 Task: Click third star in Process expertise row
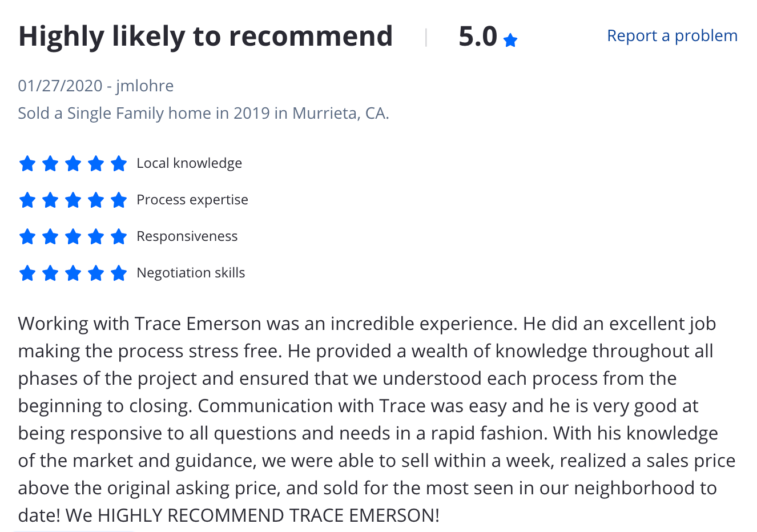pyautogui.click(x=73, y=200)
